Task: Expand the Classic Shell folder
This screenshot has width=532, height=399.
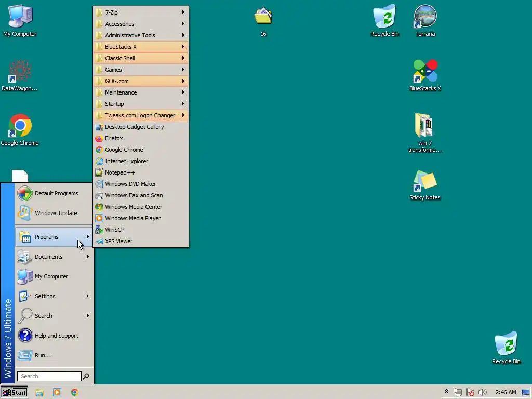Action: point(141,58)
